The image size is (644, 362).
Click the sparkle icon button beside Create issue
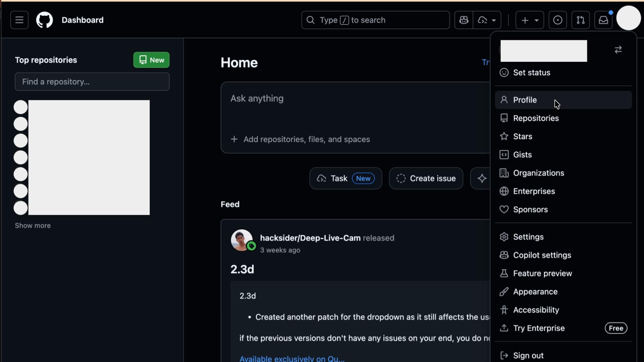pyautogui.click(x=482, y=178)
